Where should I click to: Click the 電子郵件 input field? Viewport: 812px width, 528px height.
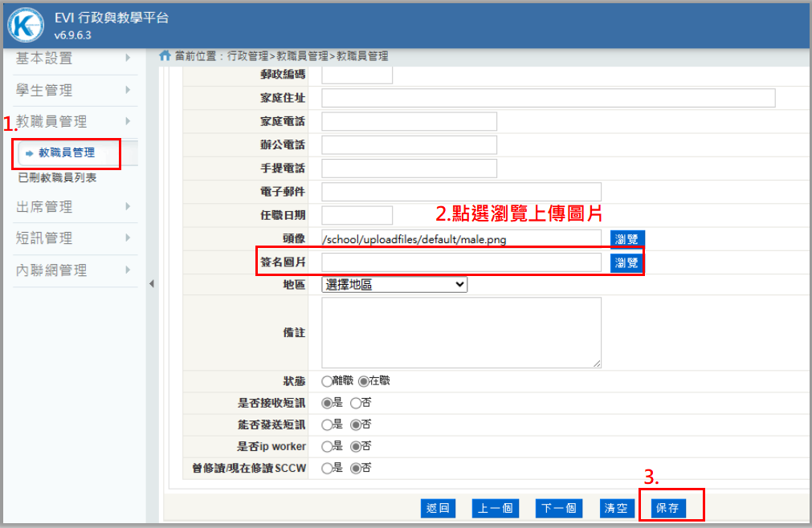[x=461, y=192]
